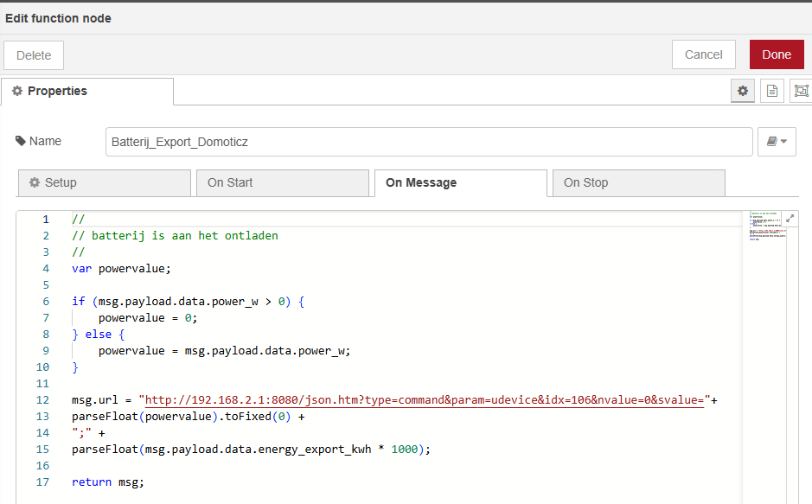The width and height of the screenshot is (812, 504).
Task: Open the library book dropdown
Action: [x=777, y=142]
